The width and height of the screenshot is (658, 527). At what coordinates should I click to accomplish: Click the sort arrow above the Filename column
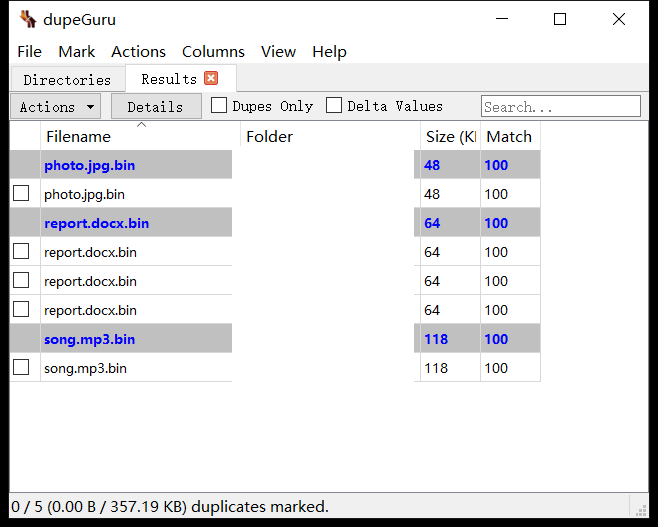(141, 125)
